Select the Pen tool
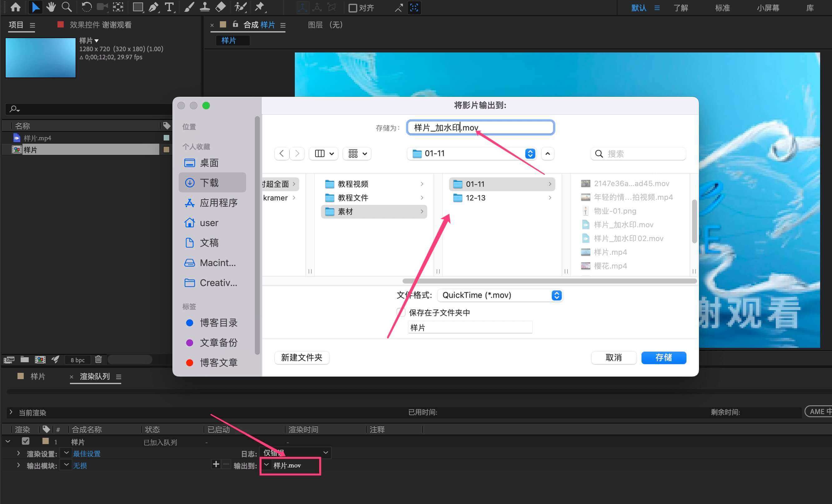This screenshot has height=504, width=832. 154,7
